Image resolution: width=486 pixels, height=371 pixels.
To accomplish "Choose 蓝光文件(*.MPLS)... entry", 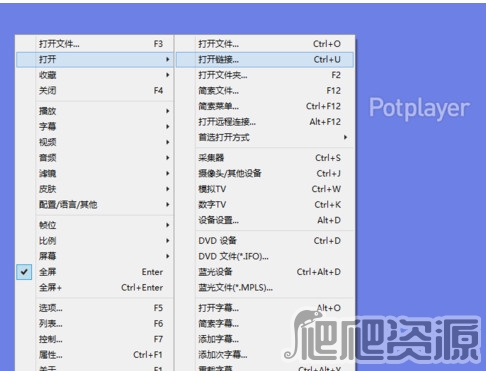I will coord(265,287).
